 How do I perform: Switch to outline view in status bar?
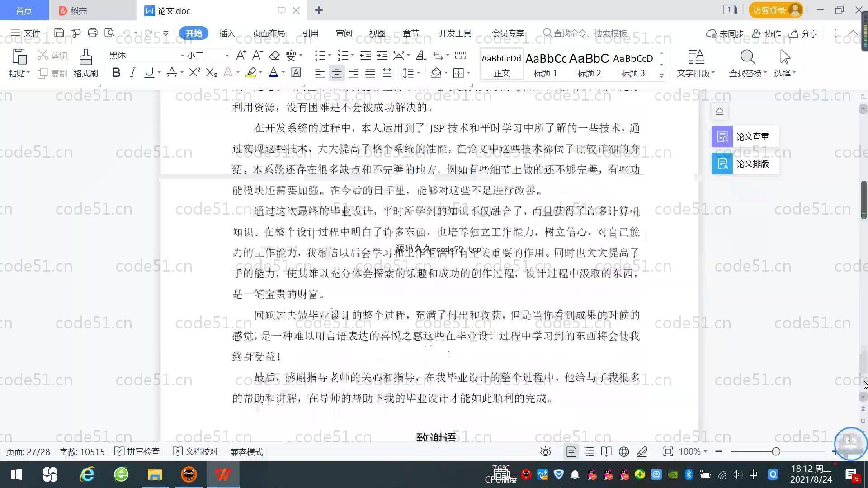point(589,452)
